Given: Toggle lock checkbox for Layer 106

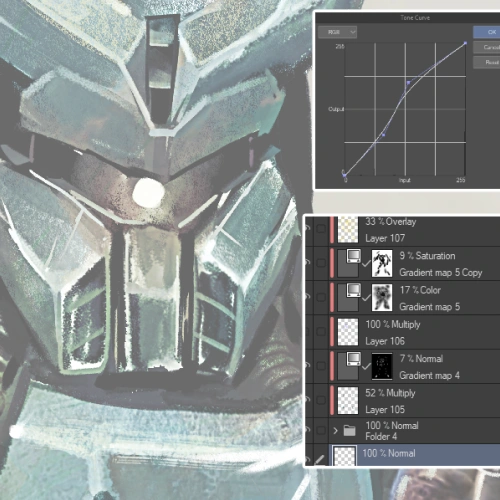Looking at the screenshot, I should pyautogui.click(x=321, y=331).
